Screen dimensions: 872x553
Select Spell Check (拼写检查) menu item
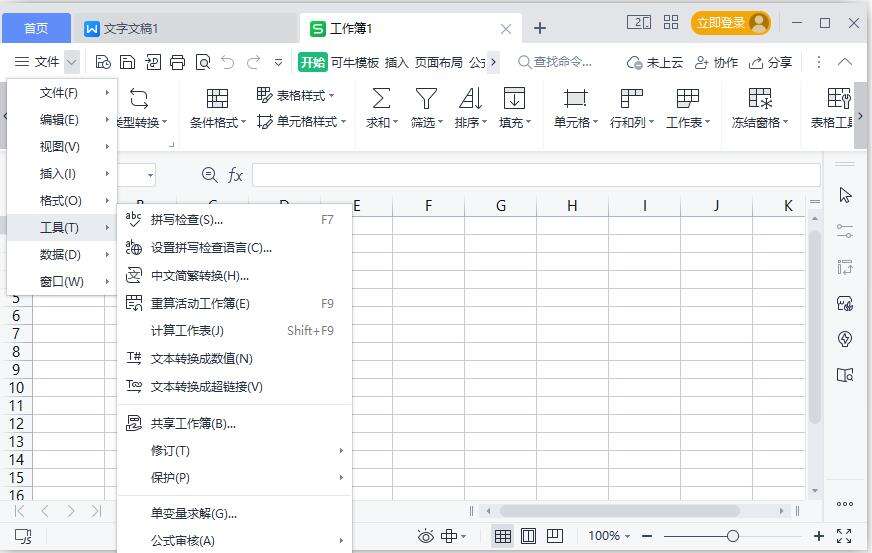point(187,220)
